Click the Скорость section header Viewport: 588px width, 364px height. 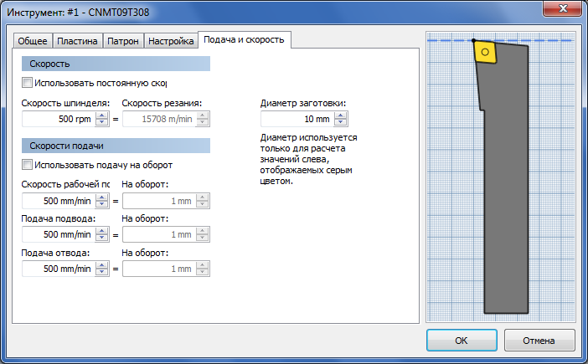coord(116,64)
